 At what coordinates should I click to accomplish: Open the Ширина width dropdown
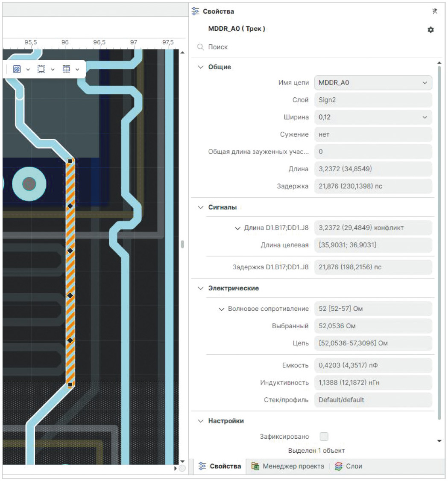coord(424,117)
